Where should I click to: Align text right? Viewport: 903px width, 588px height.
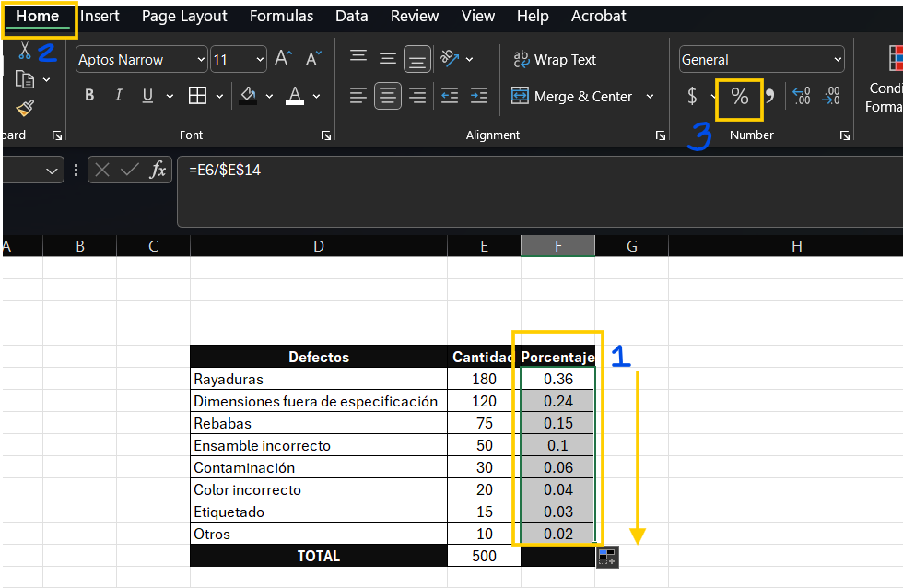[x=416, y=96]
